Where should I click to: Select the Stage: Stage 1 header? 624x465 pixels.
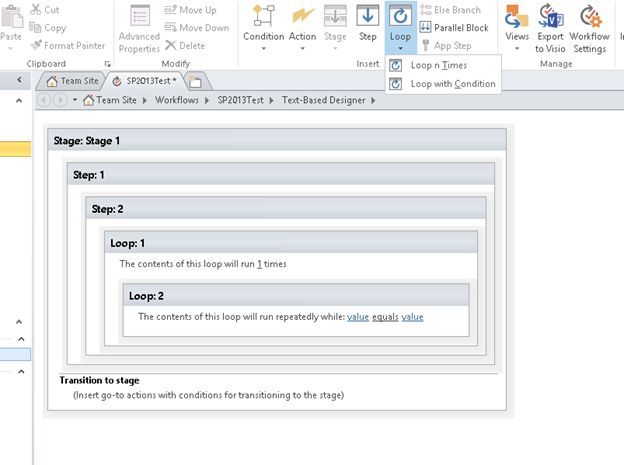[277, 141]
